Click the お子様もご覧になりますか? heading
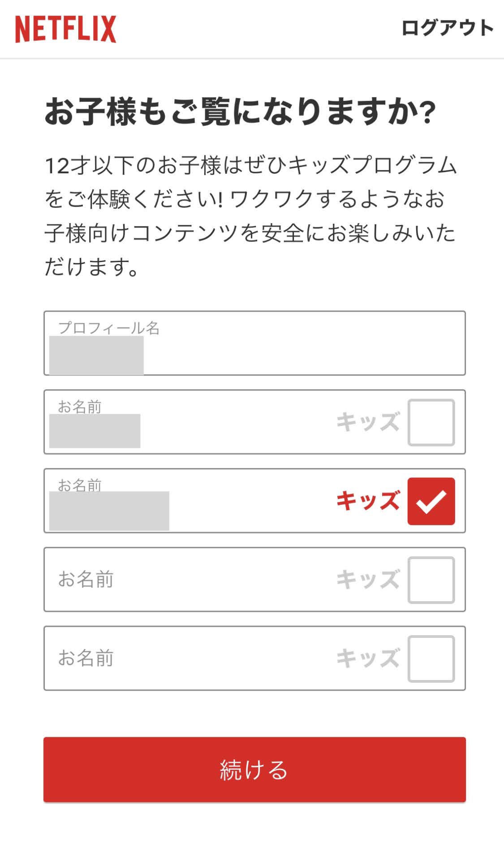The image size is (504, 861). [240, 112]
